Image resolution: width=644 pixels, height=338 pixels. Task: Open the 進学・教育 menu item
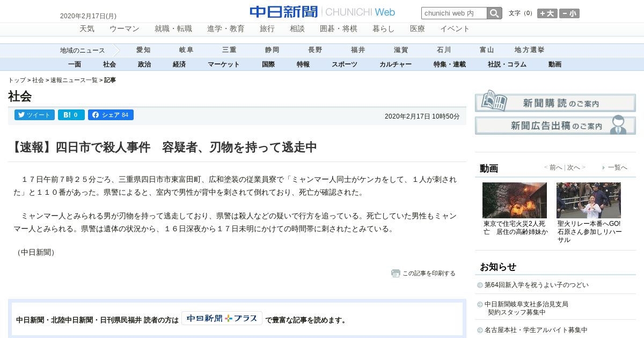pos(226,29)
